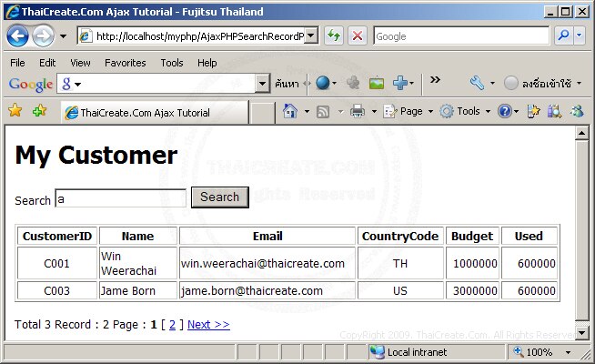Click the Next >> pagination link

point(208,325)
